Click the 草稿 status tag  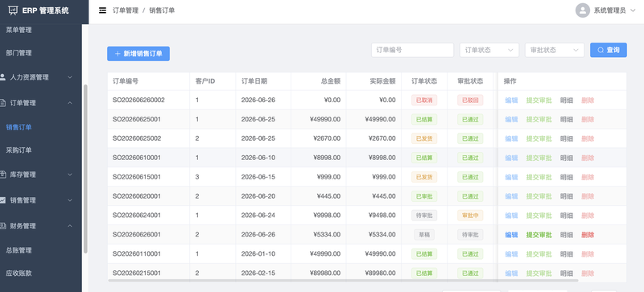[x=424, y=235]
